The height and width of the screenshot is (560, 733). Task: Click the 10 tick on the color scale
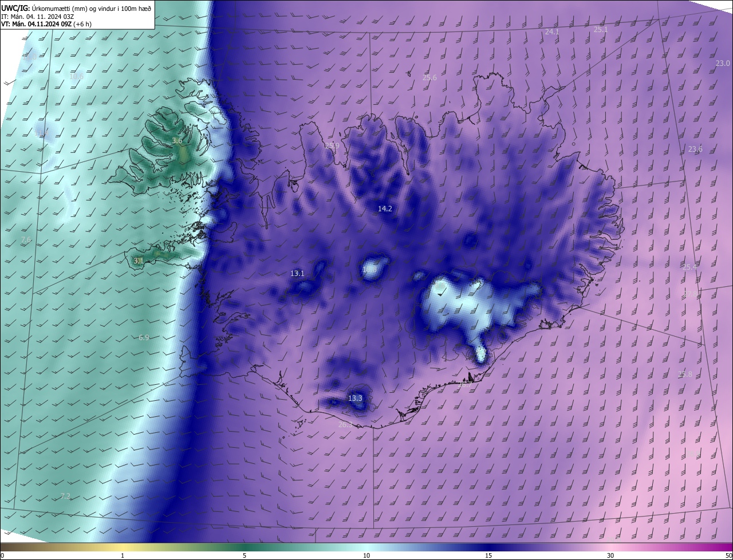click(x=366, y=555)
